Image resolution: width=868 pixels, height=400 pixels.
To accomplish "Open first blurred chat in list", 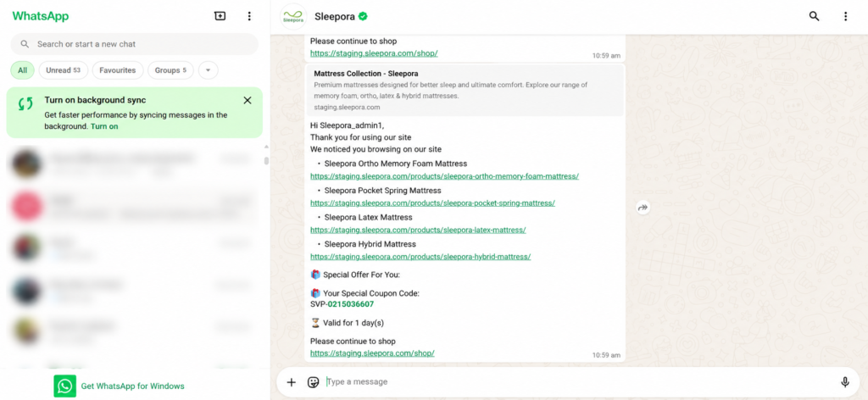I will tap(135, 164).
